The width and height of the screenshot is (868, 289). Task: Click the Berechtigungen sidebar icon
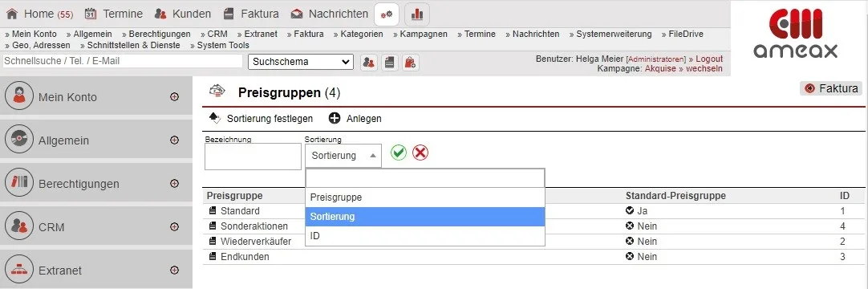(19, 183)
